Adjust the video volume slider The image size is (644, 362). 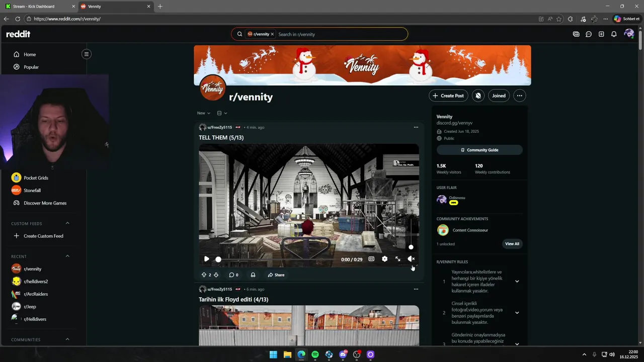pos(411,234)
